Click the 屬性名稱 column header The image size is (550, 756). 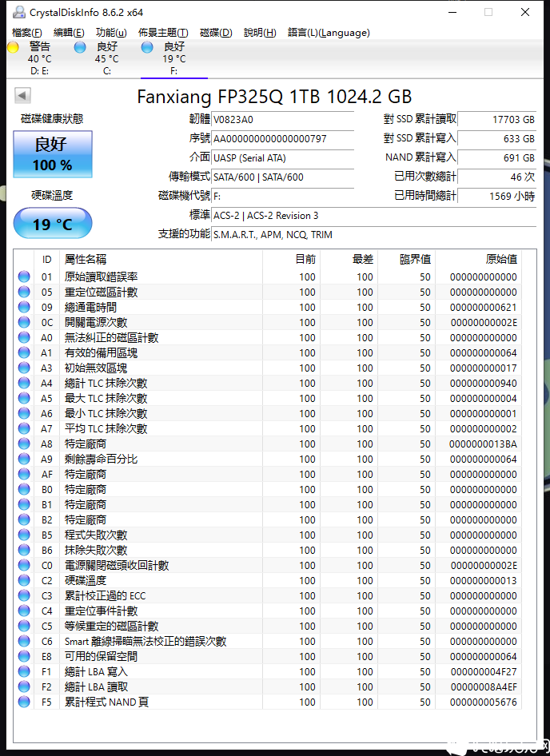point(161,260)
